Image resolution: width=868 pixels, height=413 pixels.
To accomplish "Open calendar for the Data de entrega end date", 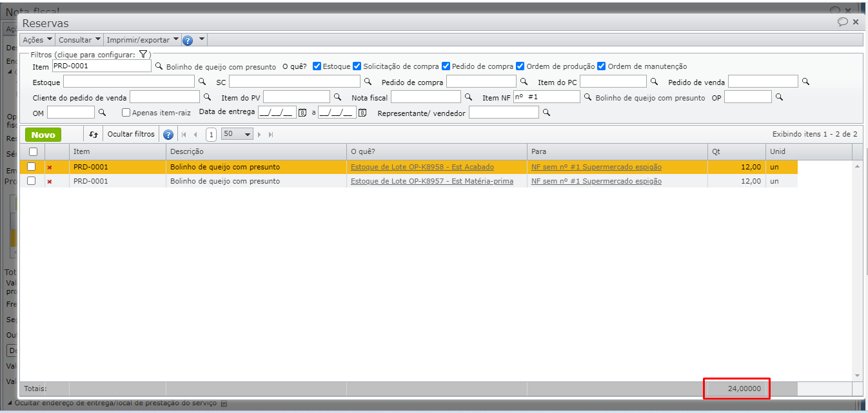I will 362,113.
